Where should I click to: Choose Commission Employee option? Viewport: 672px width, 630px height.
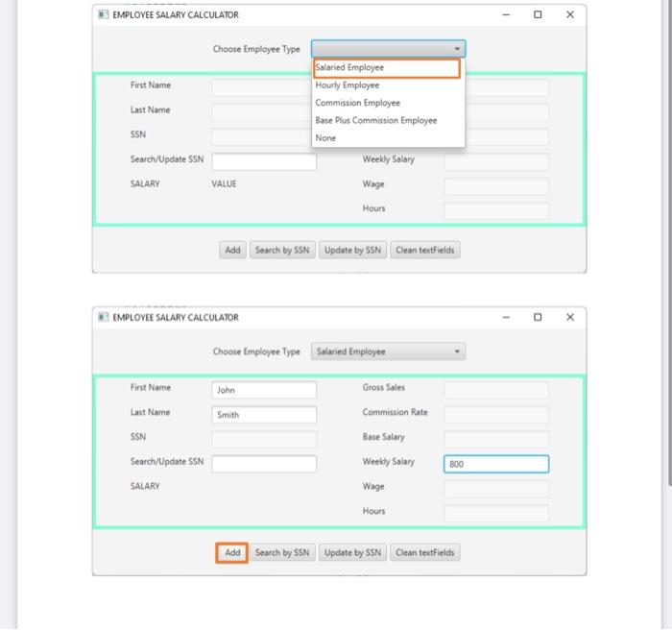[x=388, y=103]
